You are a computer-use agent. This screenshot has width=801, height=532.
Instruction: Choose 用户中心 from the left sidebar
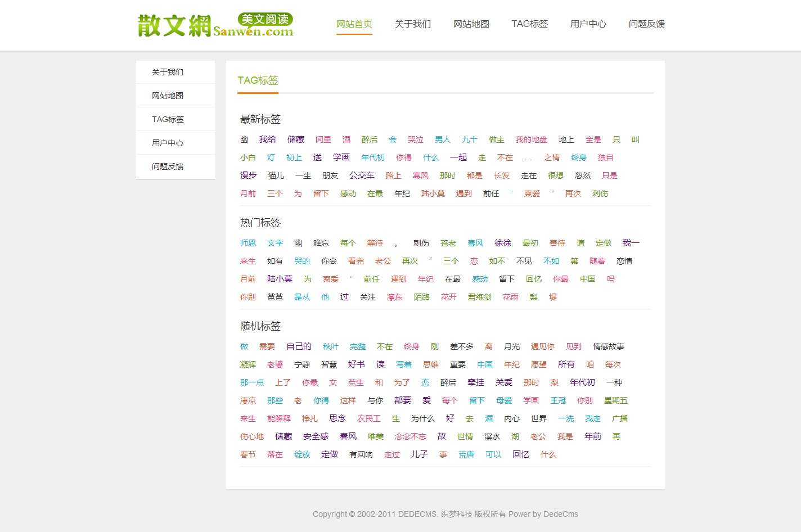click(x=168, y=143)
